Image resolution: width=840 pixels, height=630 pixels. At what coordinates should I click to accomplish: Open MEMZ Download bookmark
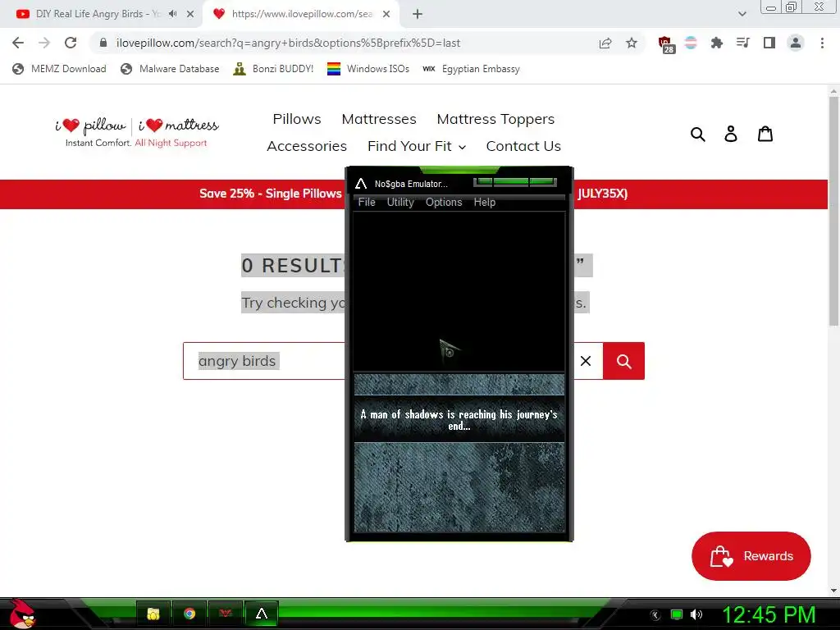59,69
